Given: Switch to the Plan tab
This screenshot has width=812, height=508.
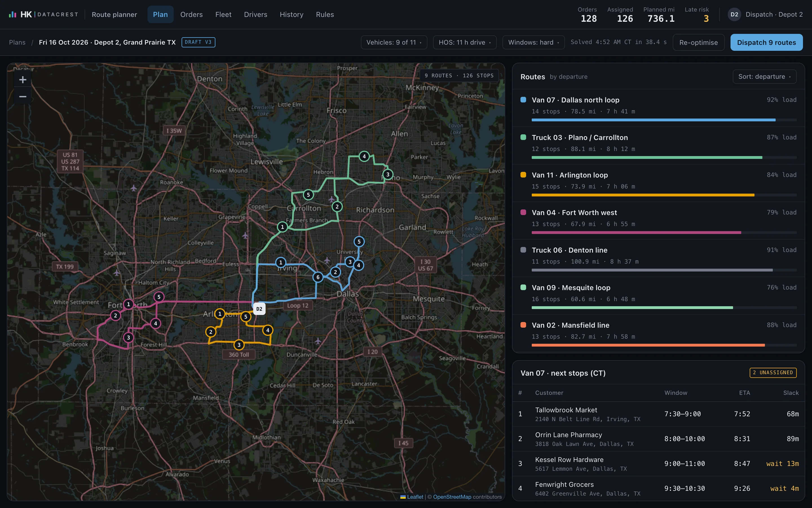Looking at the screenshot, I should pos(160,14).
